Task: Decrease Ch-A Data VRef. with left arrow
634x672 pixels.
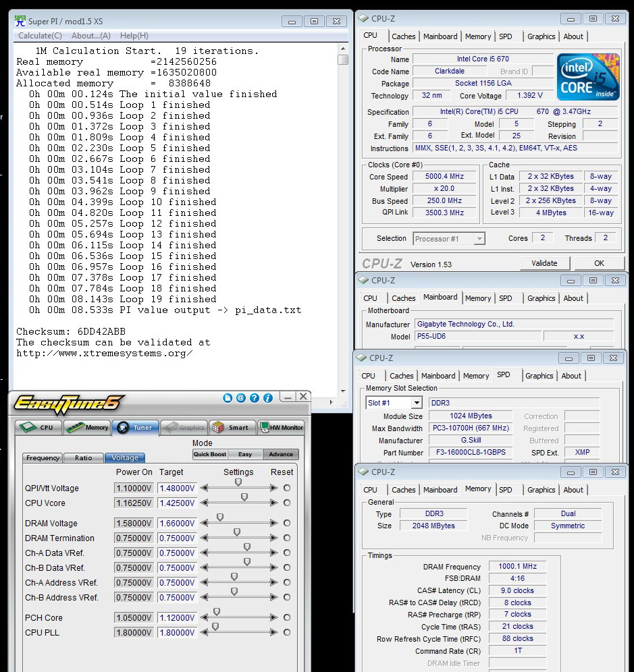Action: coord(204,553)
